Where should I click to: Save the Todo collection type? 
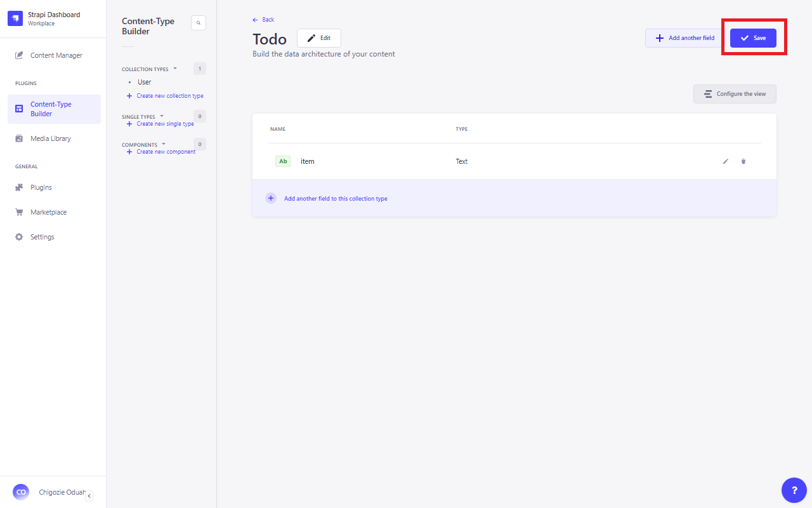point(753,38)
